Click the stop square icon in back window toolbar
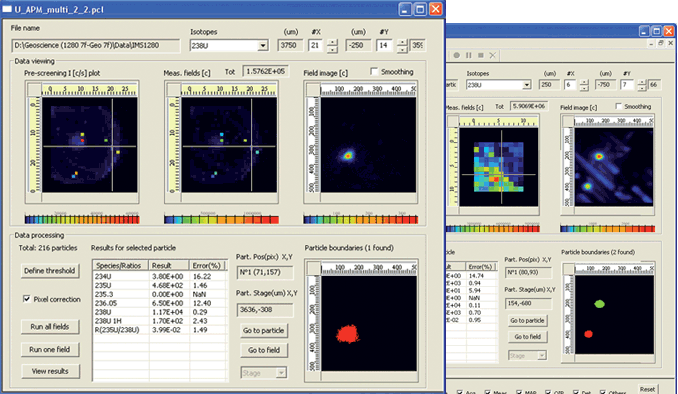678x394 pixels. (480, 55)
